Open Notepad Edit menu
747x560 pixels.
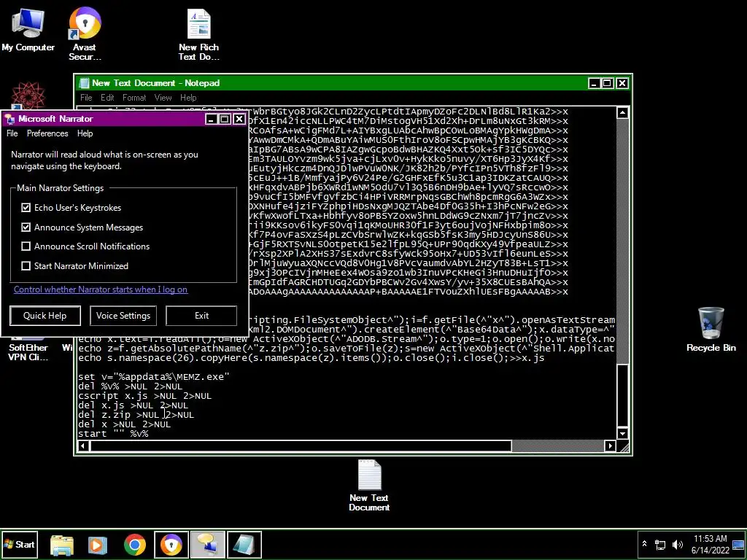tap(107, 97)
